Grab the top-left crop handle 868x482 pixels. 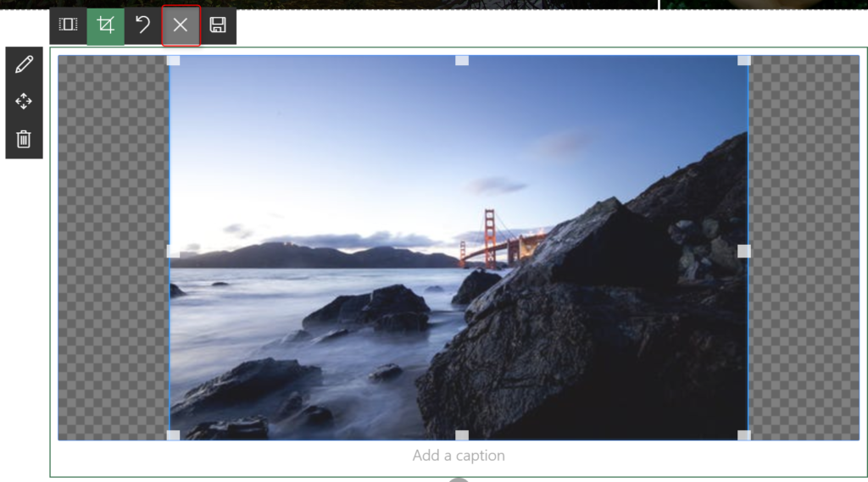point(173,60)
